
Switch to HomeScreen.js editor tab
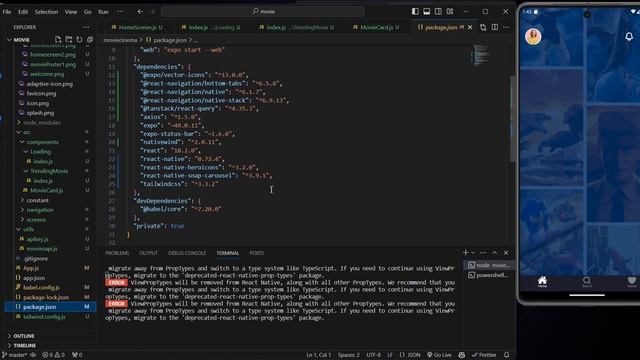(x=137, y=27)
